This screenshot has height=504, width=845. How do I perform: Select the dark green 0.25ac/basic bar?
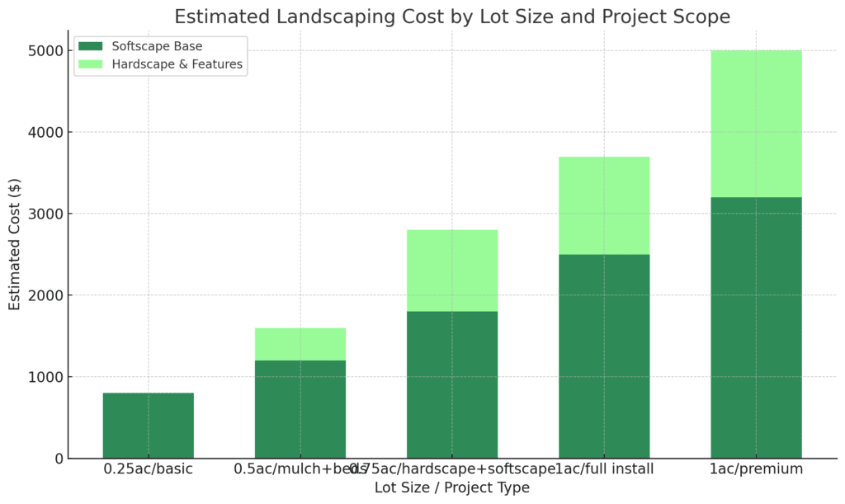pyautogui.click(x=149, y=426)
